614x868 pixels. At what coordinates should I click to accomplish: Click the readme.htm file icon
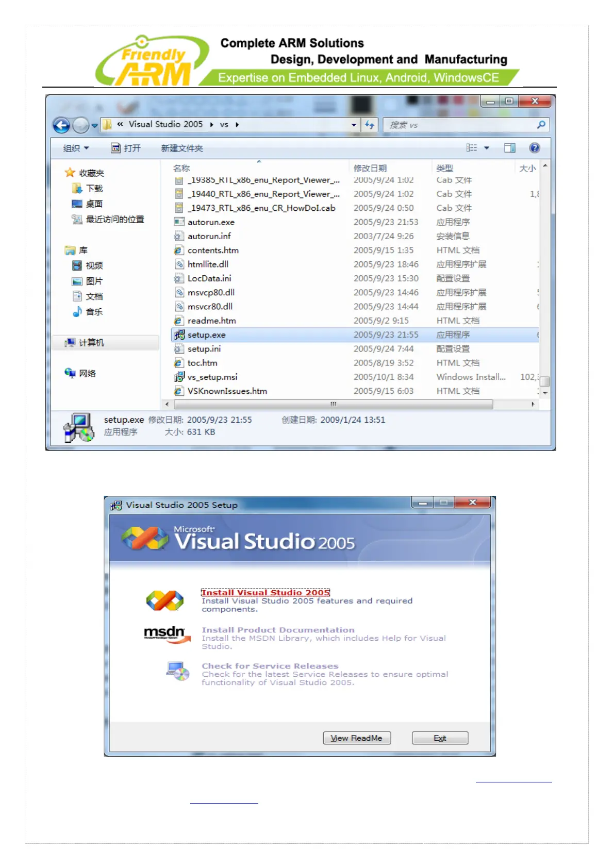(179, 321)
